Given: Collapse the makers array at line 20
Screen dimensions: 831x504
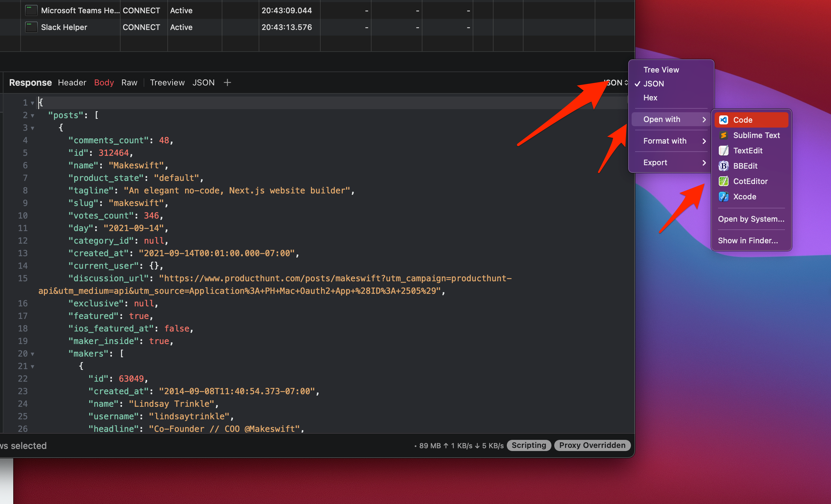Looking at the screenshot, I should click(x=32, y=354).
